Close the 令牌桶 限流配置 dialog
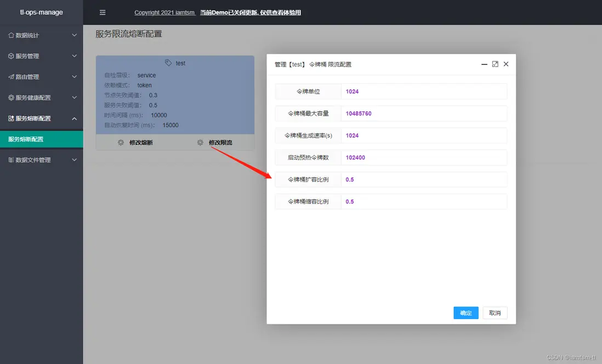This screenshot has width=602, height=364. (x=506, y=64)
